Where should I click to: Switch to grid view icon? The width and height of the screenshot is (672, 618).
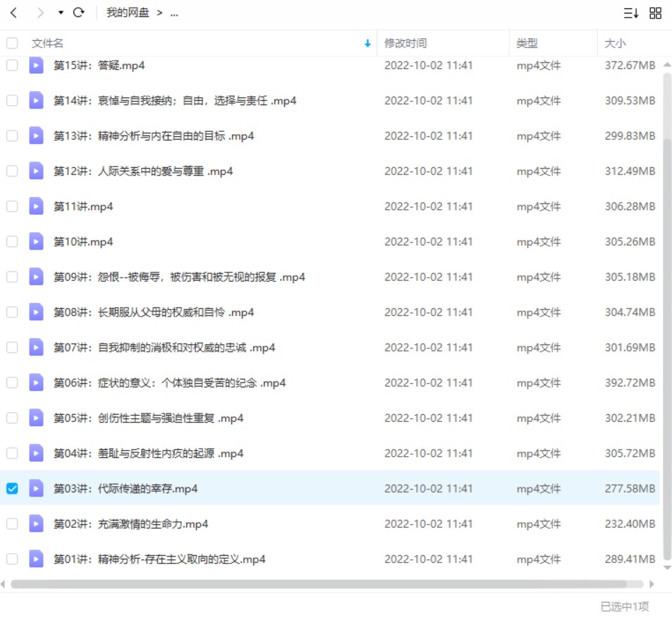click(655, 13)
